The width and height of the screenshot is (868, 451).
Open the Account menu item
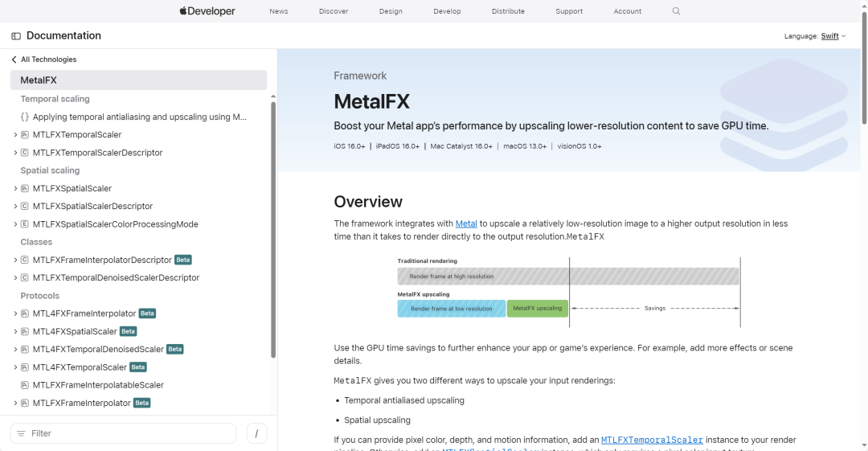point(627,11)
